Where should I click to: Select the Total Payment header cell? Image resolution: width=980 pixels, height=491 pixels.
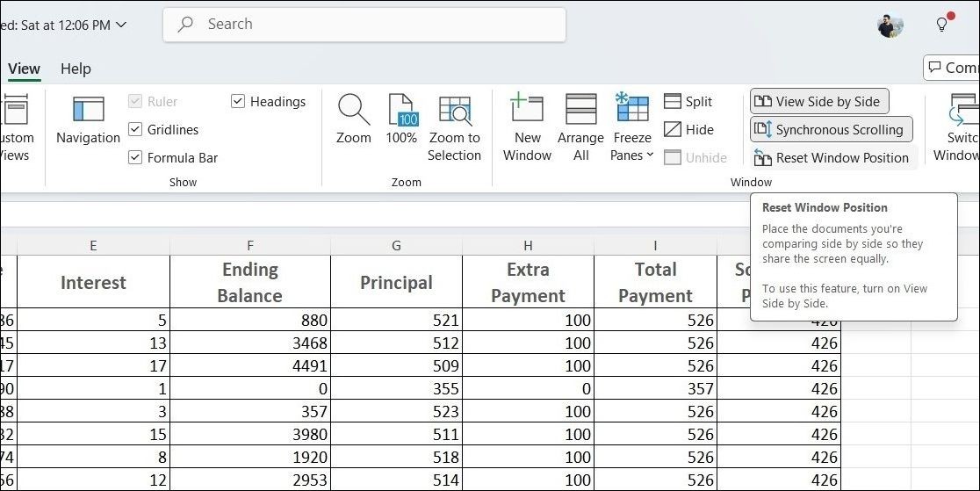click(x=655, y=282)
